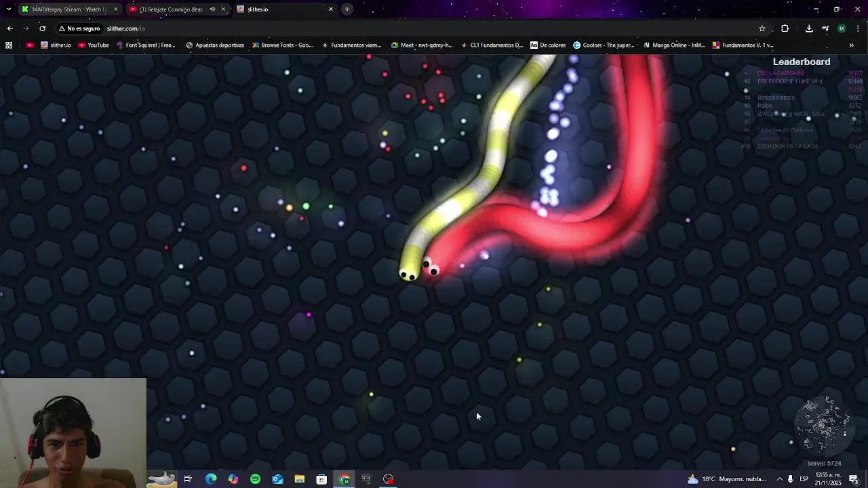868x488 pixels.
Task: Click leaderboard entry ECUADOR EN LA CASA
Action: point(787,146)
